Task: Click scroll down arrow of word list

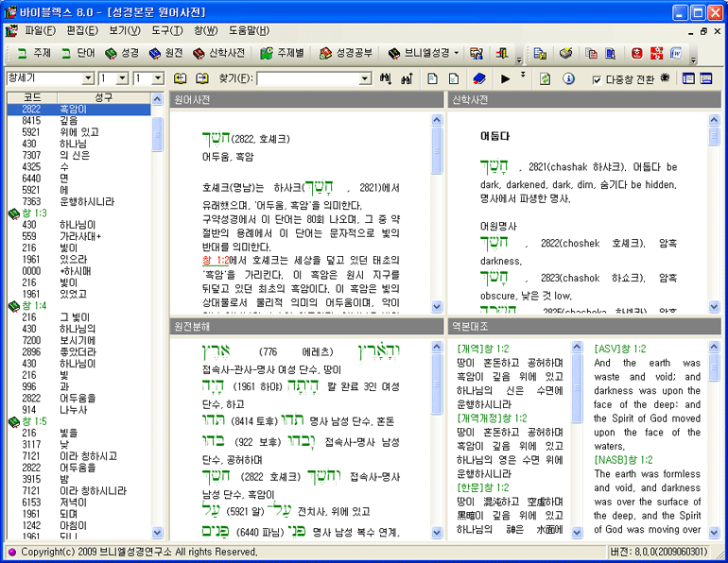Action: tap(157, 533)
